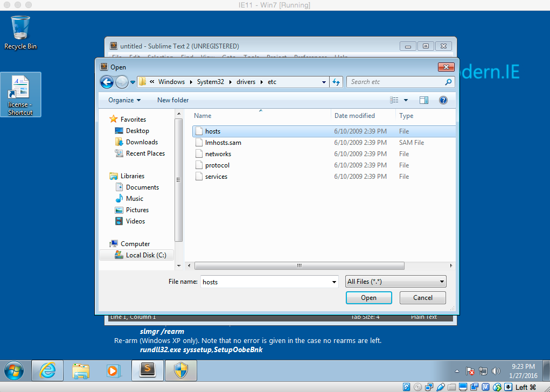550x392 pixels.
Task: Open Windows Explorer from the taskbar
Action: (81, 370)
